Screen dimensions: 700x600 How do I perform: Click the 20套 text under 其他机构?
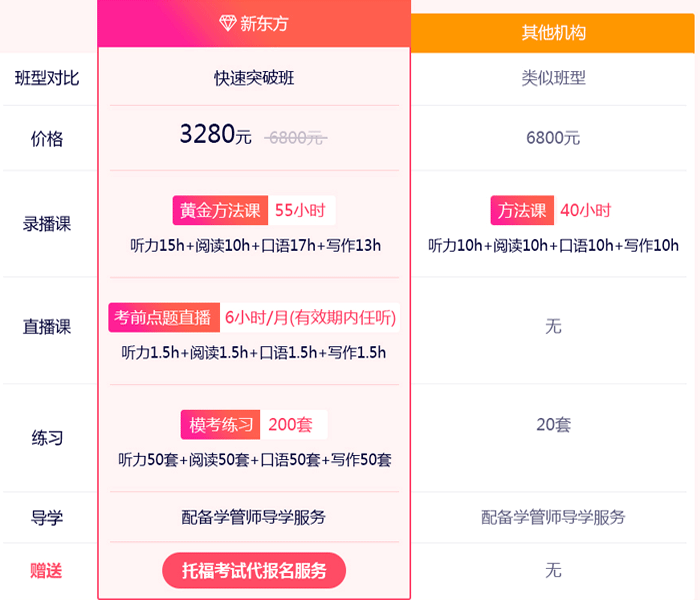[x=553, y=425]
